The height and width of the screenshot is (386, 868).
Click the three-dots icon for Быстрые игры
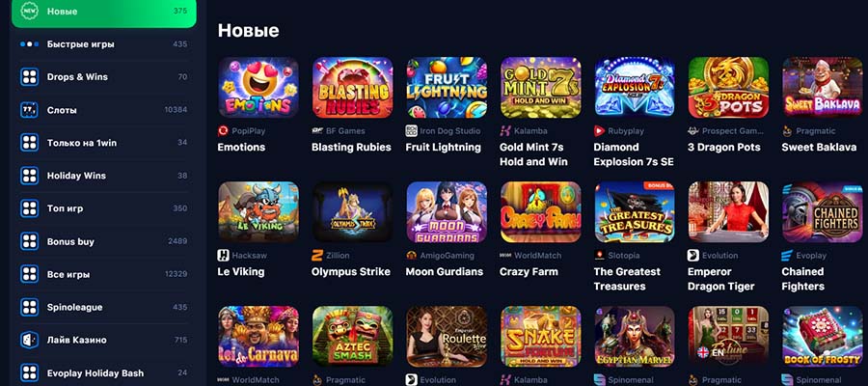click(x=29, y=43)
